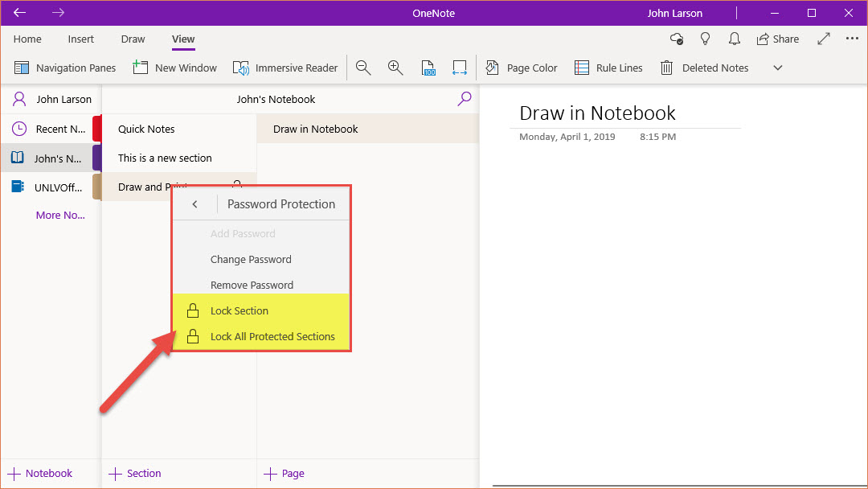Click the lightbulb Tell Me icon
This screenshot has width=868, height=489.
click(x=706, y=39)
